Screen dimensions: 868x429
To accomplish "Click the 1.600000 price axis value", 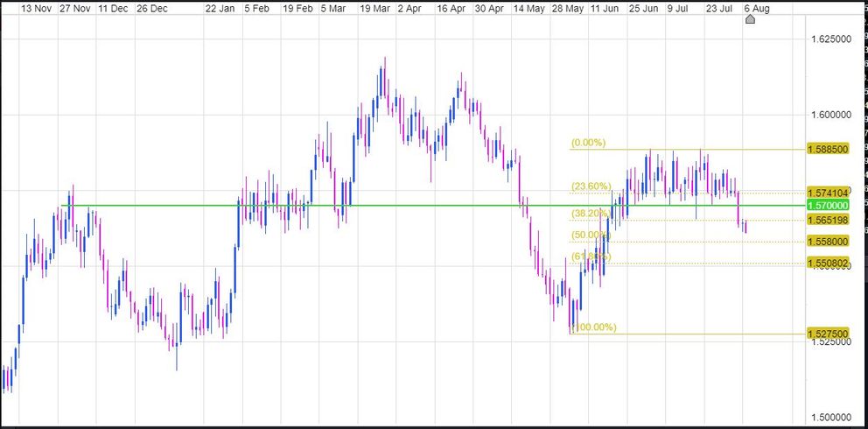I will (x=831, y=116).
